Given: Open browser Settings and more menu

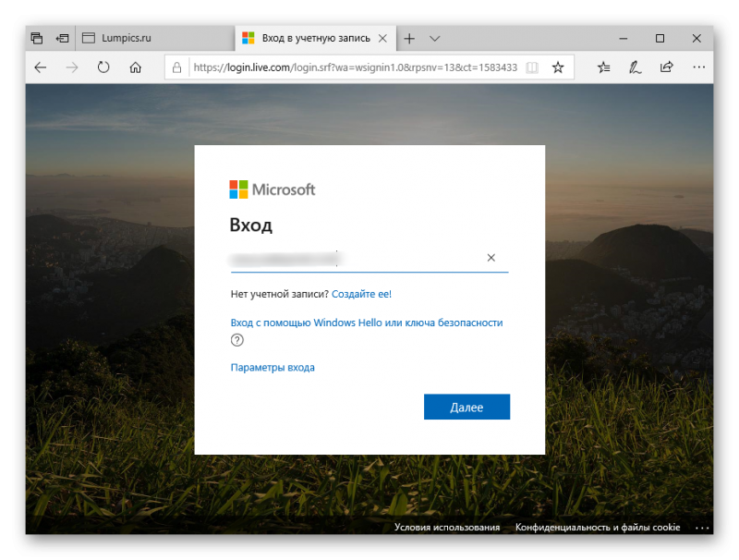Looking at the screenshot, I should [699, 67].
